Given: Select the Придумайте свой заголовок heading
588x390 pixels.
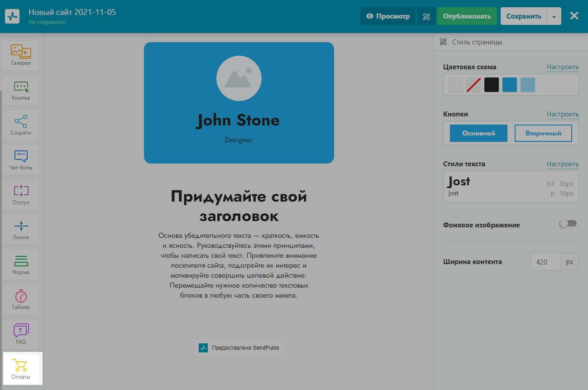Looking at the screenshot, I should click(x=239, y=206).
